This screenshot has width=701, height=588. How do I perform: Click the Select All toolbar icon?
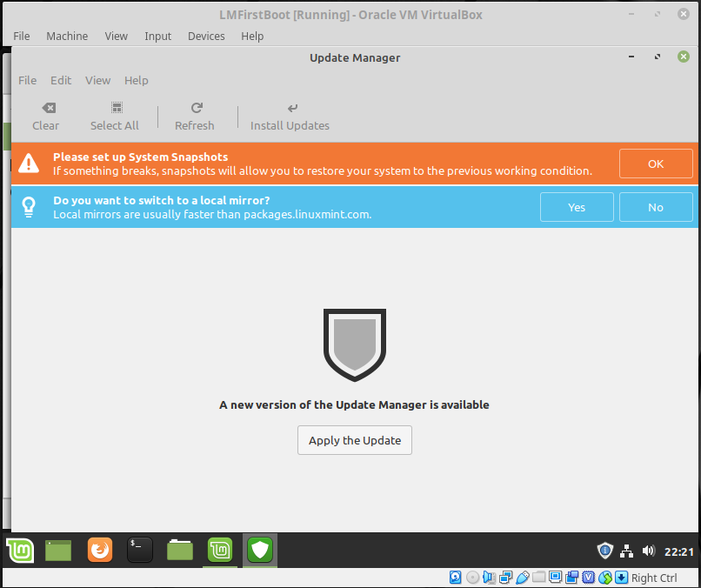tap(117, 108)
